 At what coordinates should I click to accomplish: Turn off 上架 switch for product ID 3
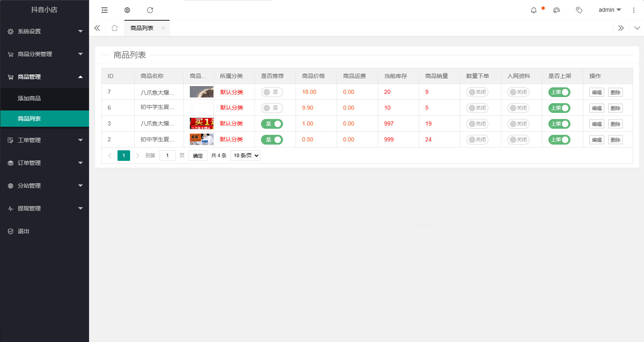point(559,124)
